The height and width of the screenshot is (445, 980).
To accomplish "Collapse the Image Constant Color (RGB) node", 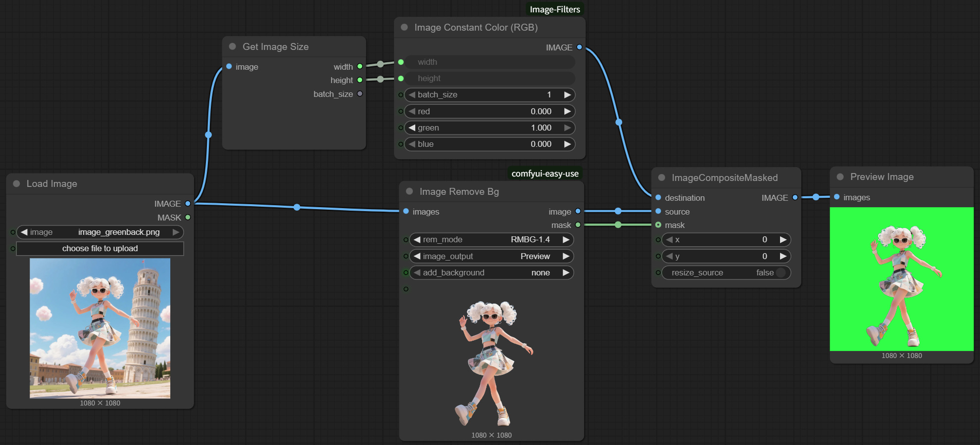I will pos(404,27).
